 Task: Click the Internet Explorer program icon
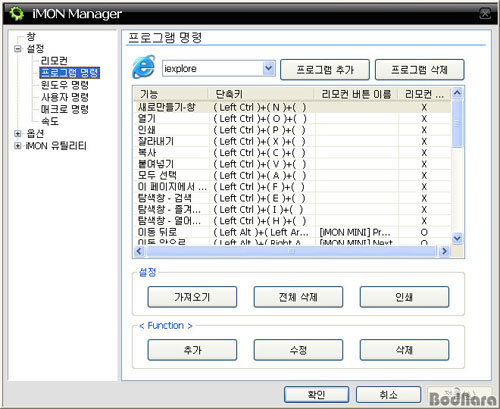tap(144, 67)
